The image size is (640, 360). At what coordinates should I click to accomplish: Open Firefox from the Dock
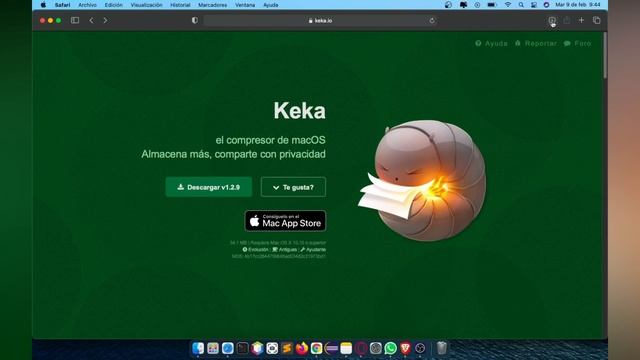301,348
